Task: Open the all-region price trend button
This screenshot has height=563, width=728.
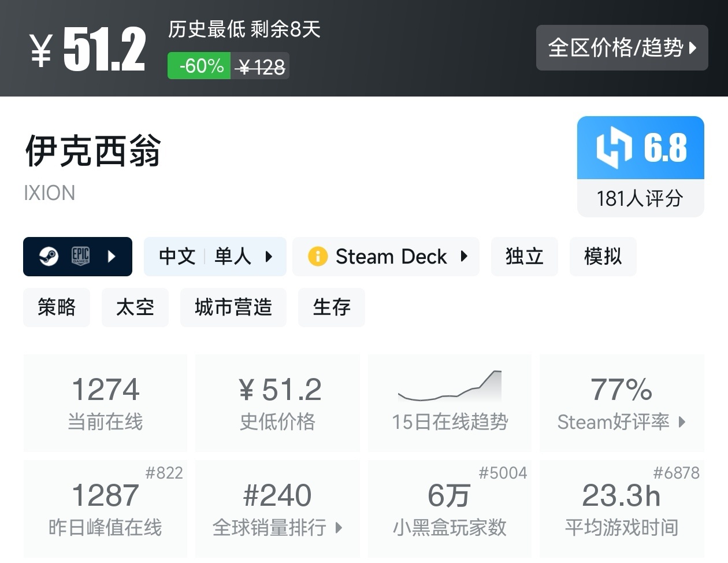Action: [622, 47]
